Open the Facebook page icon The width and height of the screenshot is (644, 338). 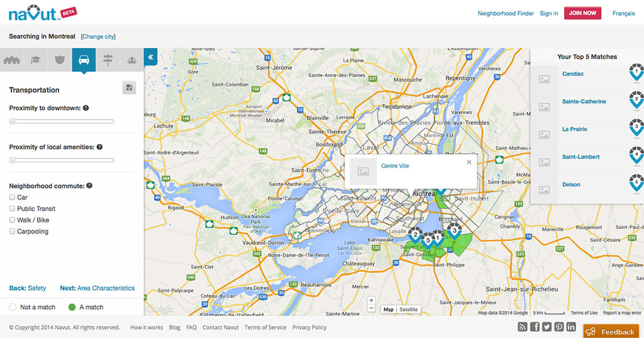click(535, 327)
